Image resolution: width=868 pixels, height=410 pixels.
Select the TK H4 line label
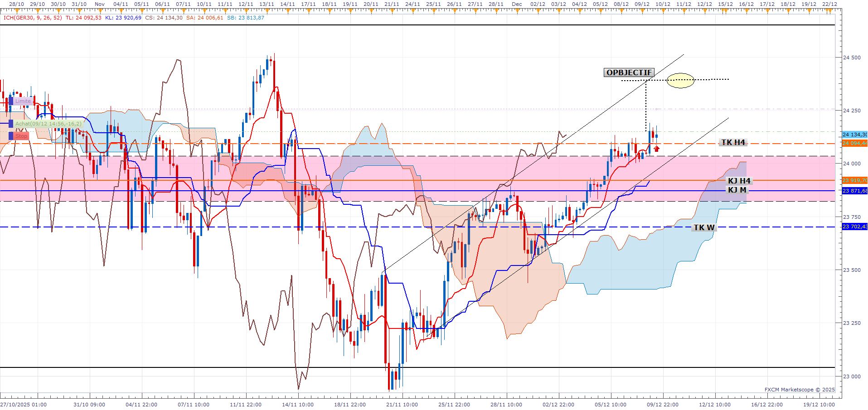733,142
